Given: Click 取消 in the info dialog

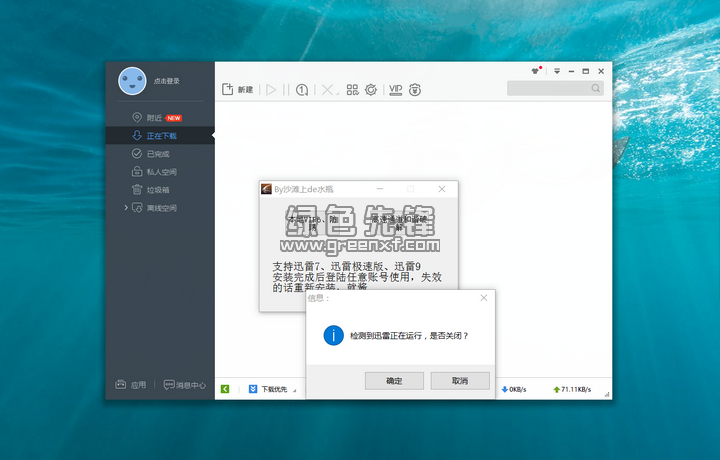Looking at the screenshot, I should 460,381.
